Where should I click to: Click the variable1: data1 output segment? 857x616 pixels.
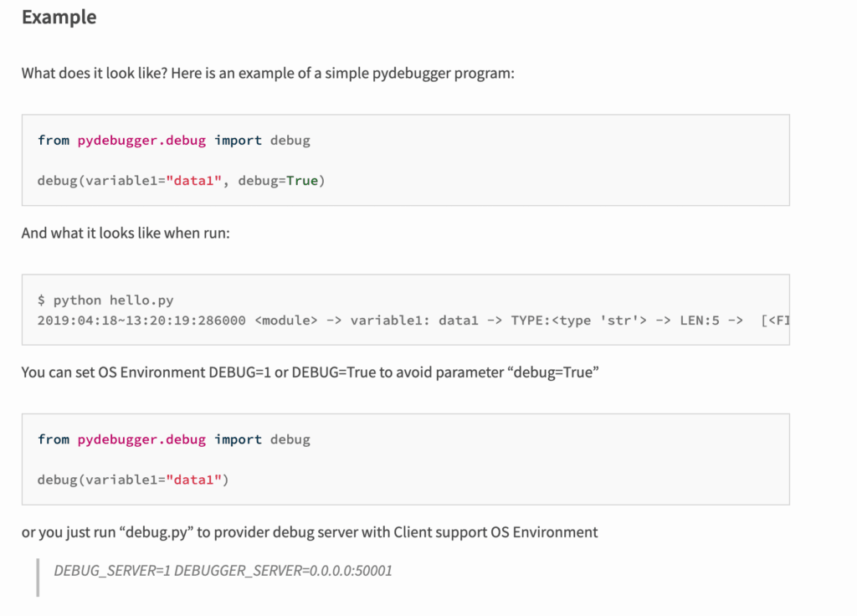(418, 320)
